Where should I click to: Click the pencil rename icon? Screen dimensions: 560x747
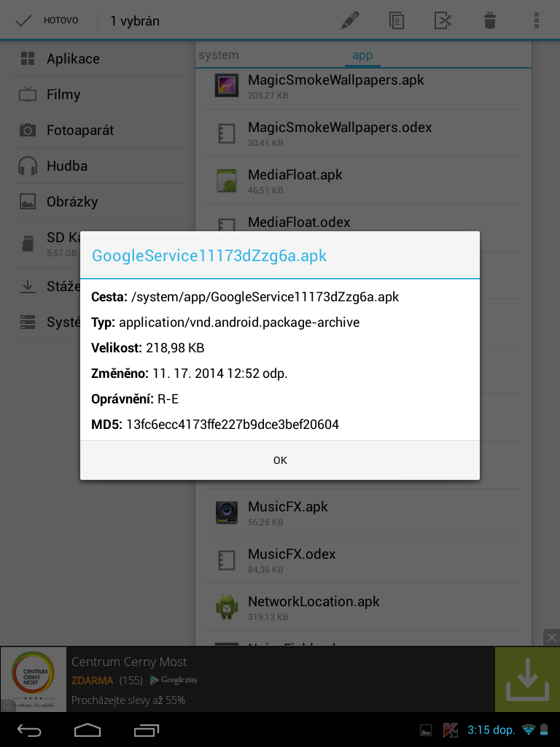[x=350, y=20]
